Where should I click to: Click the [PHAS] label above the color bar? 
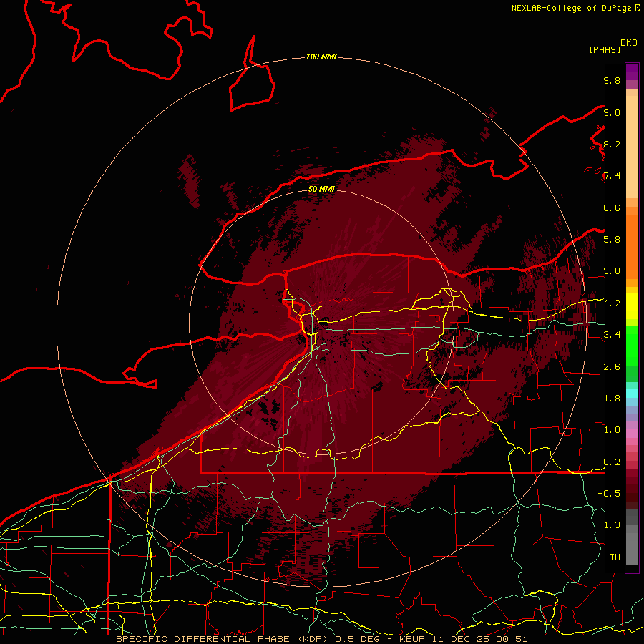(x=605, y=49)
